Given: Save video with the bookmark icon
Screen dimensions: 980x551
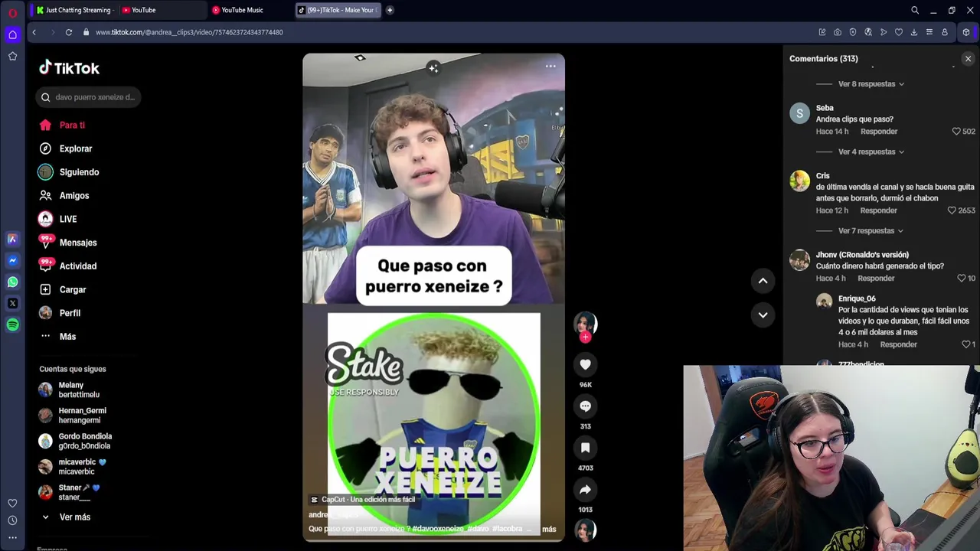Looking at the screenshot, I should click(586, 448).
